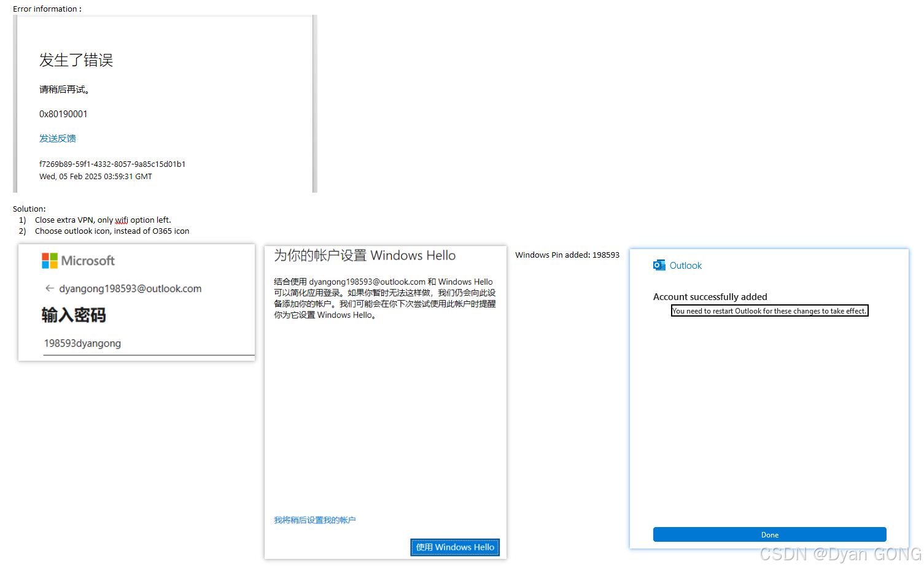Click the 输入密码 heading
Image resolution: width=924 pixels, height=570 pixels.
click(74, 315)
